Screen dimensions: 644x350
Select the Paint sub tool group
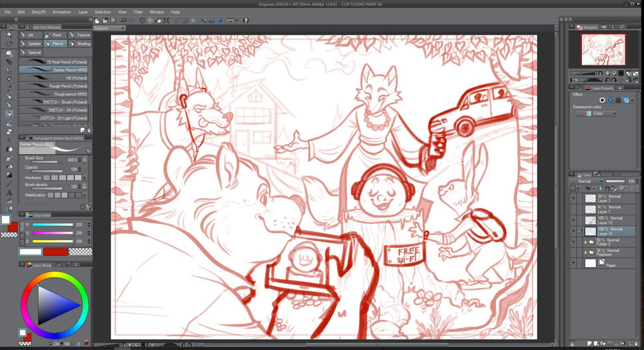coord(55,35)
